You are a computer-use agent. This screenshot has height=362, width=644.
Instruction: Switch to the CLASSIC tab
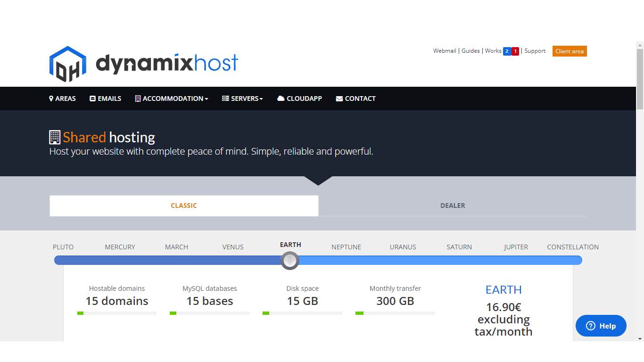coord(184,206)
